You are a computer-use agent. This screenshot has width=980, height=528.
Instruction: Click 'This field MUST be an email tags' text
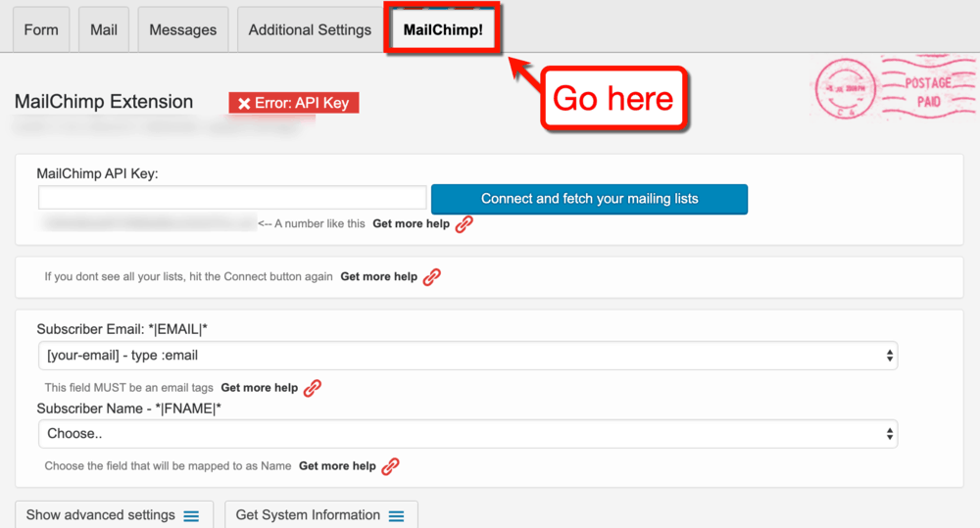[x=128, y=387]
